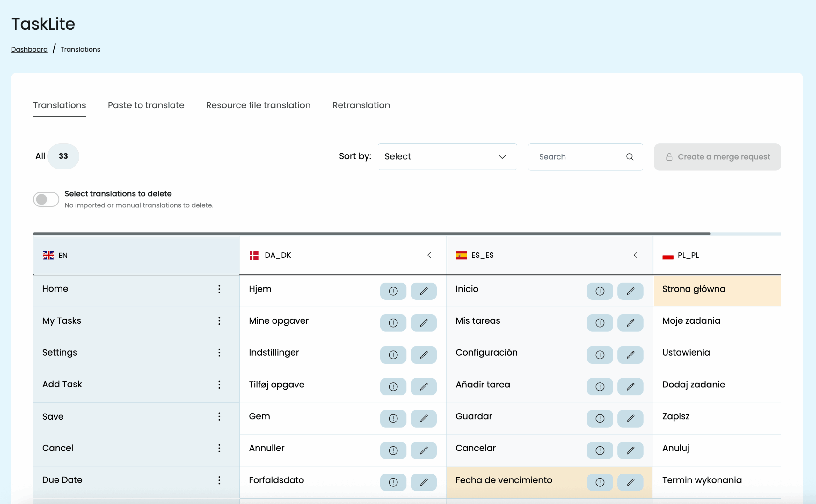Open the Resource file translation tab

pos(258,105)
